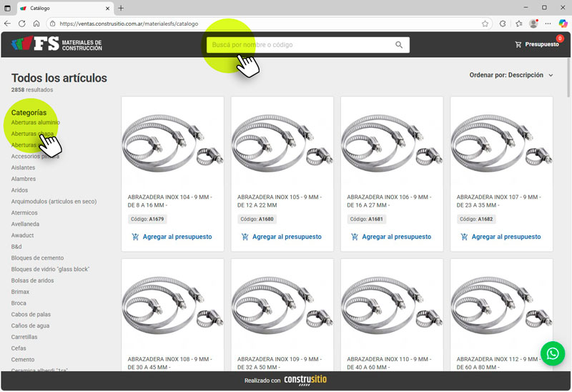
Task: Select the Bloques de cemento category
Action: pos(37,258)
